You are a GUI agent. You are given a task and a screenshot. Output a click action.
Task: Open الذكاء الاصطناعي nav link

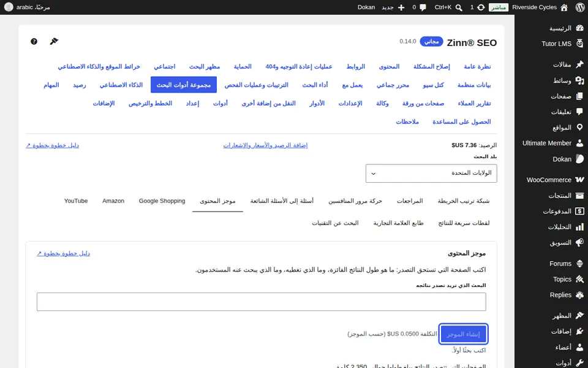tap(121, 85)
